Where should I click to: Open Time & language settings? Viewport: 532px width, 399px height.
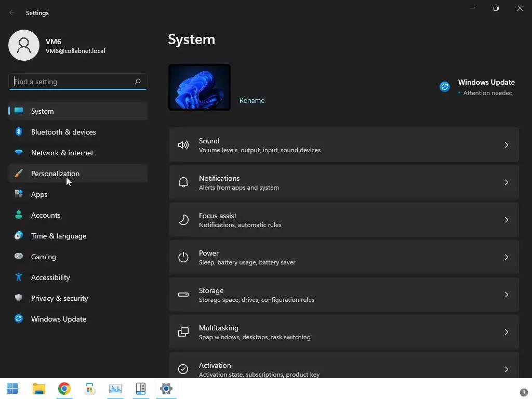[x=78, y=236]
